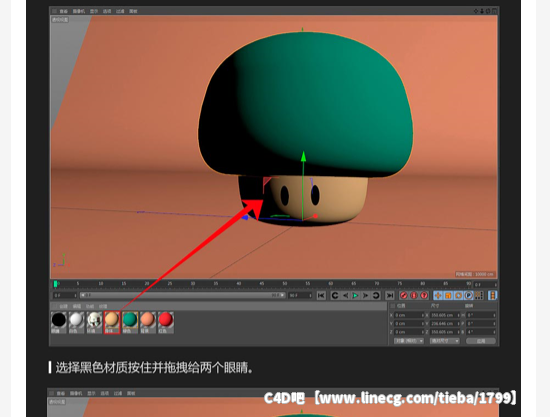Open the 查看 view menu in top viewport
Viewport: 550px width, 417px height.
click(64, 11)
